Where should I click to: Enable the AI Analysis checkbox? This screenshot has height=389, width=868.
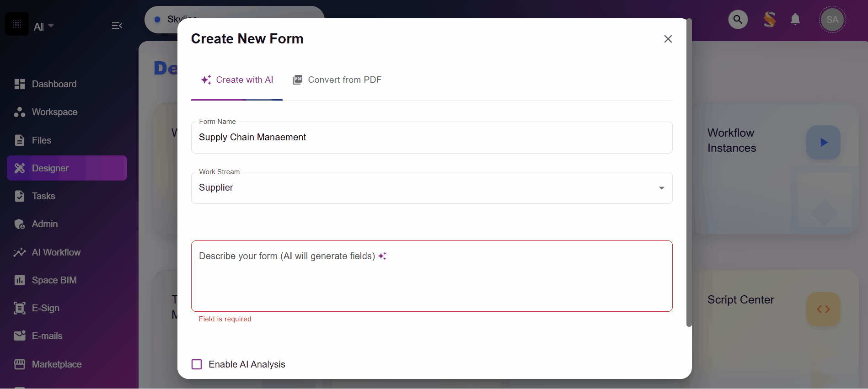[197, 364]
